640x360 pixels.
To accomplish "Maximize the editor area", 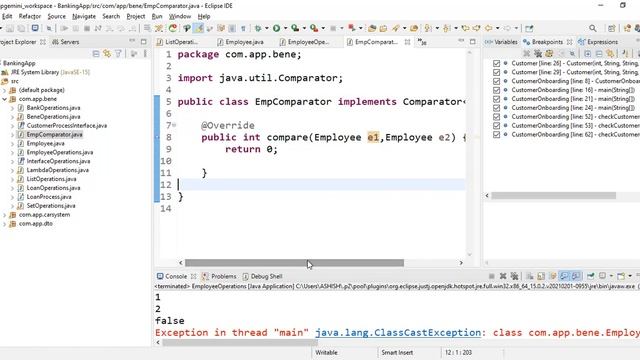I will [x=473, y=42].
